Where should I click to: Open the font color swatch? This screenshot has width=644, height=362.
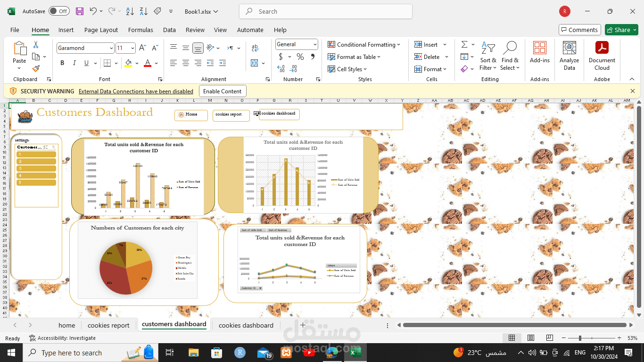(148, 63)
